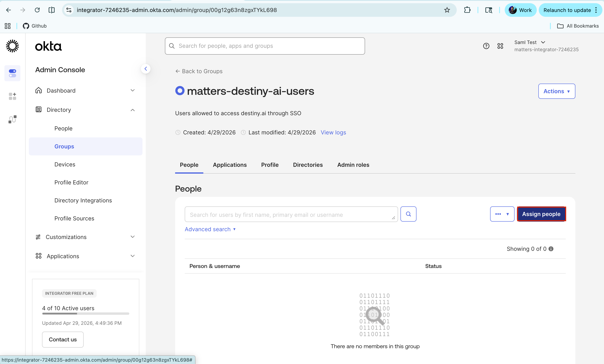Expand the Applications sidebar section
The height and width of the screenshot is (364, 604).
tap(85, 256)
